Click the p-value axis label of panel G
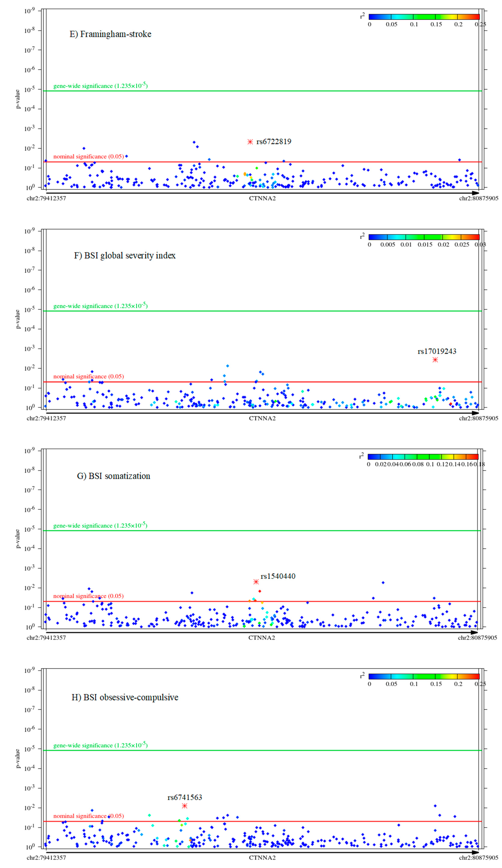 tap(18, 539)
